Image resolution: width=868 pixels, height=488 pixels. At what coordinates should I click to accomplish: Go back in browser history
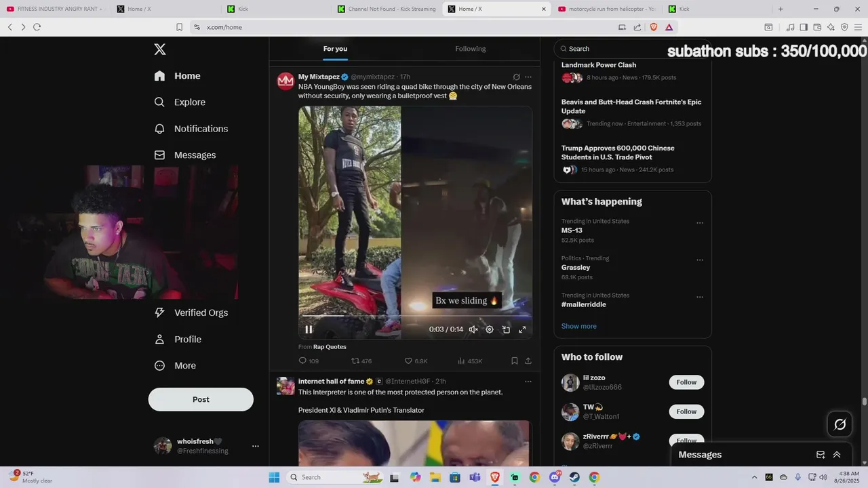tap(10, 27)
